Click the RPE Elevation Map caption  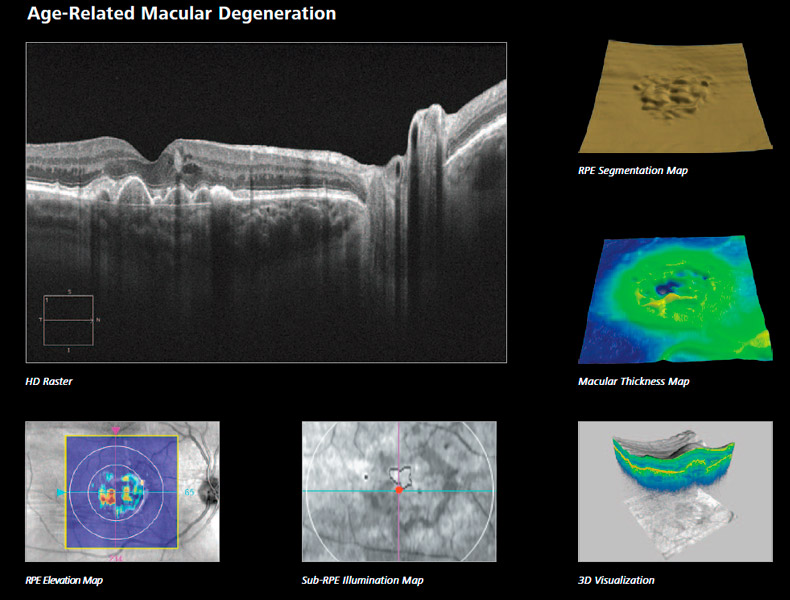coord(64,581)
